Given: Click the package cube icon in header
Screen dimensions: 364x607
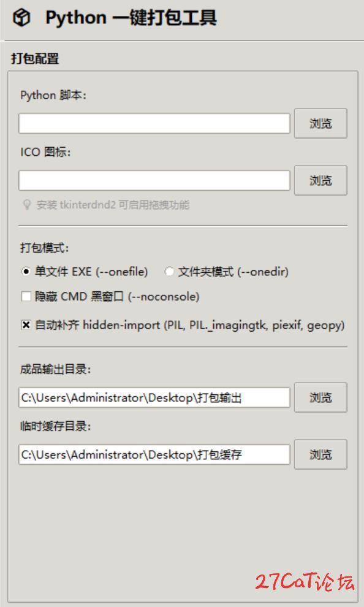Looking at the screenshot, I should tap(21, 18).
